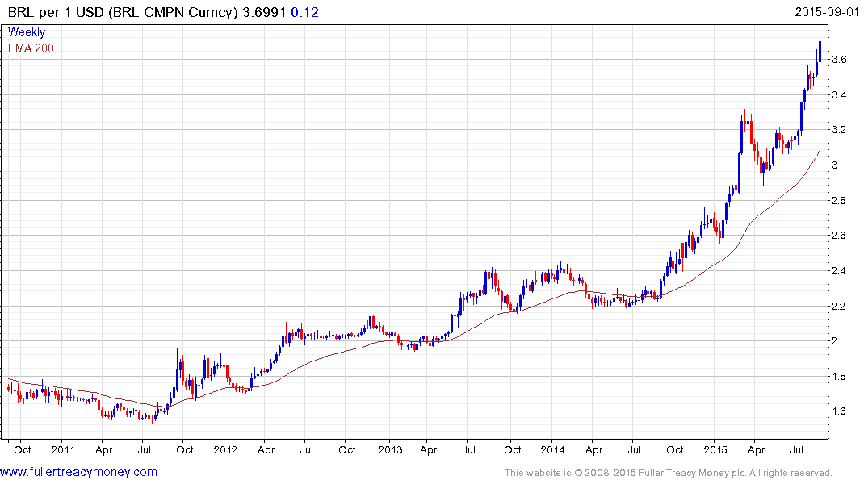The height and width of the screenshot is (484, 868).
Task: Select the 2012 year label on time axis
Action: [x=226, y=449]
